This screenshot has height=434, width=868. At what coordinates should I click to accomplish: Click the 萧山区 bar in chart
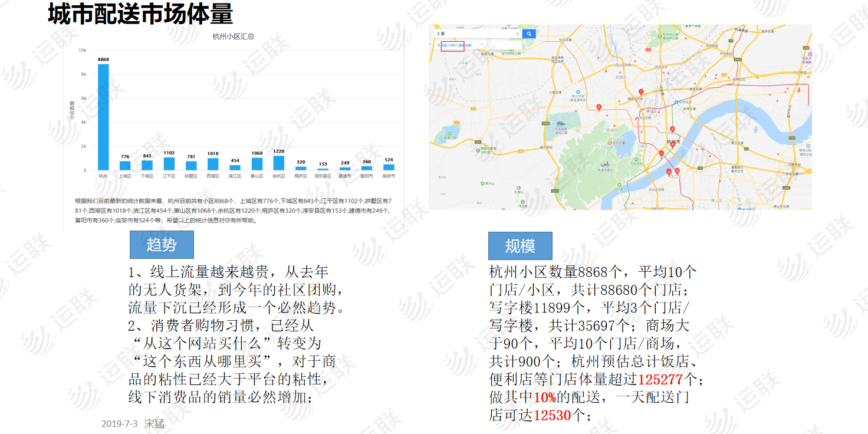(x=257, y=164)
